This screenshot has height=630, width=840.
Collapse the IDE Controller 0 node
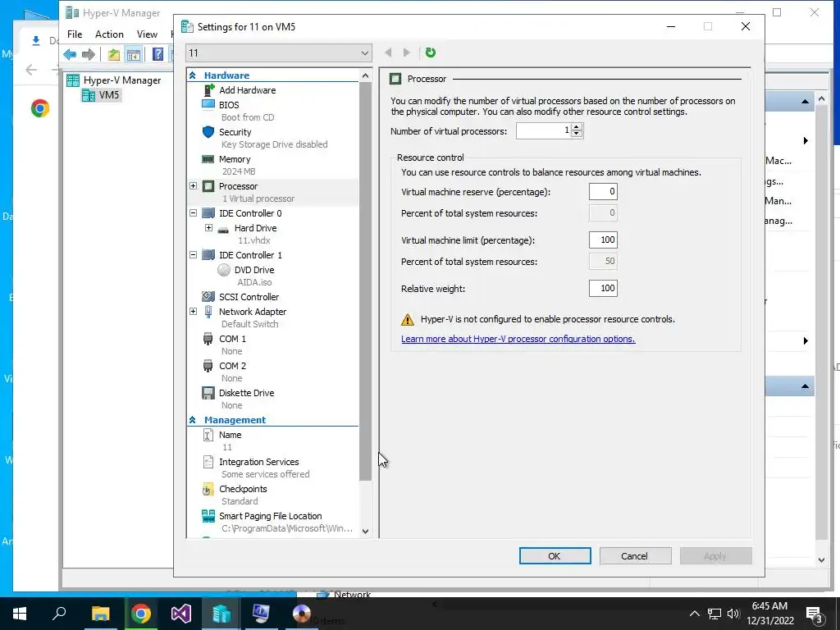pyautogui.click(x=194, y=213)
